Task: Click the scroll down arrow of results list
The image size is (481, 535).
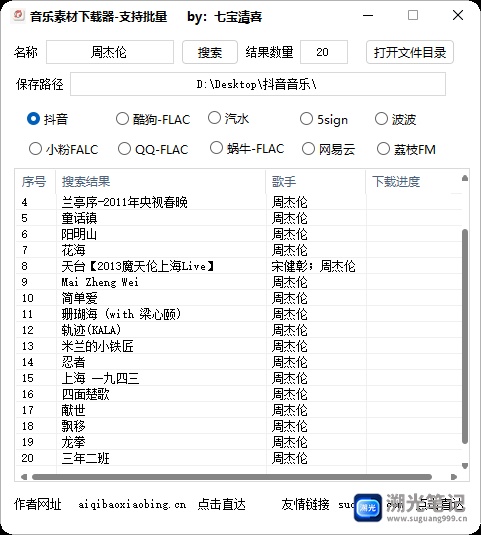Action: click(465, 466)
